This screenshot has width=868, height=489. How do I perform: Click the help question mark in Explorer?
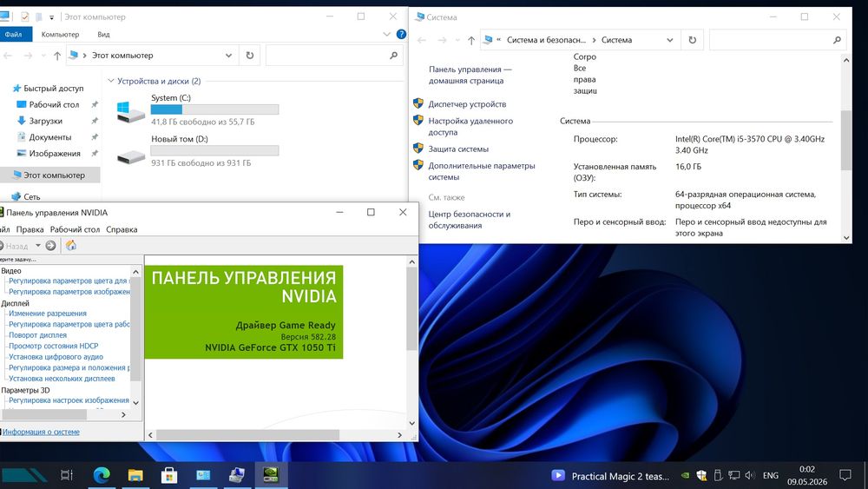(x=401, y=35)
